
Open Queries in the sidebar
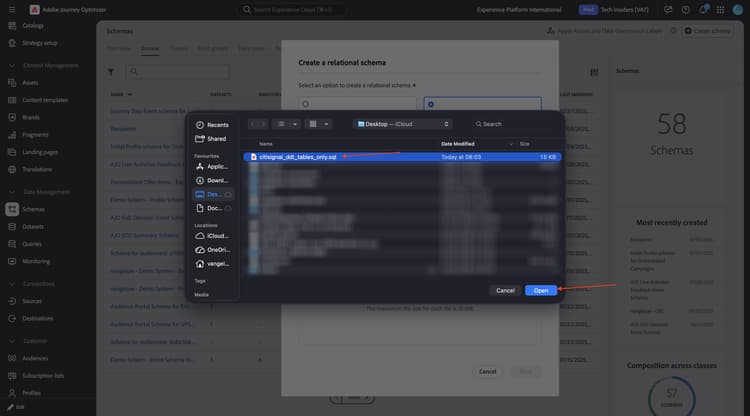tap(32, 244)
